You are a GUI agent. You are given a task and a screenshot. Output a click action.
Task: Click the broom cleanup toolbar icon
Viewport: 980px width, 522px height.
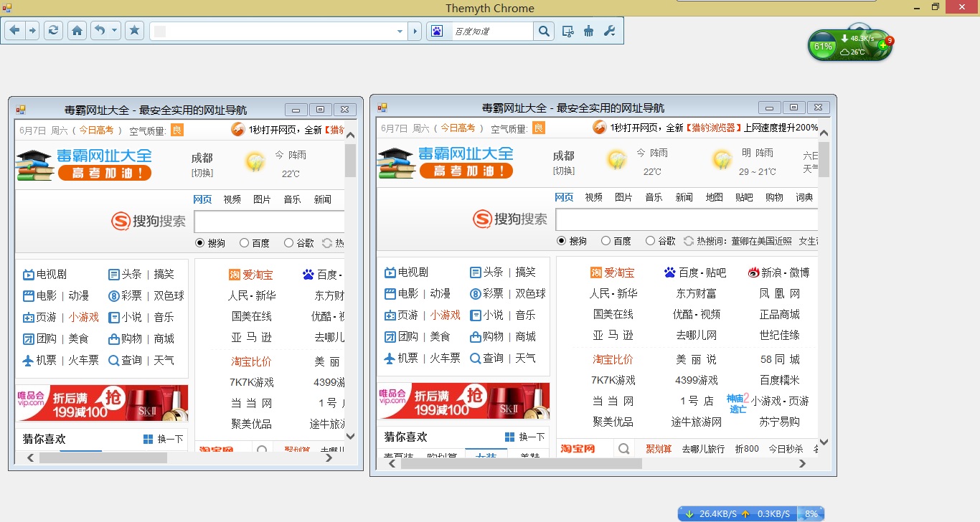589,31
